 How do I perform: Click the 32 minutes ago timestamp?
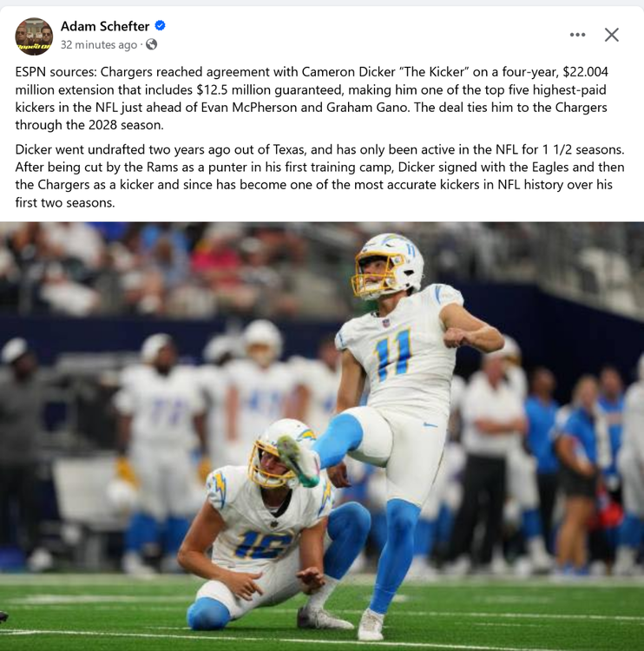[x=99, y=45]
